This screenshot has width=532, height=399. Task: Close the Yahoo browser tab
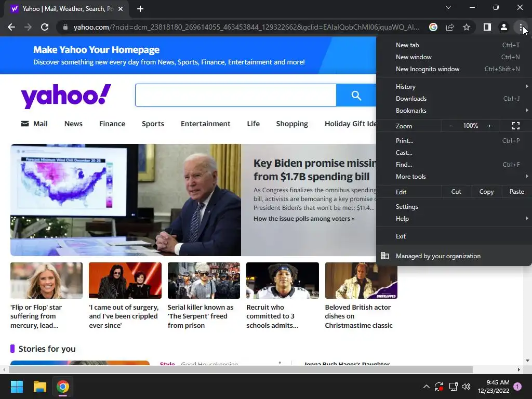[x=121, y=9]
